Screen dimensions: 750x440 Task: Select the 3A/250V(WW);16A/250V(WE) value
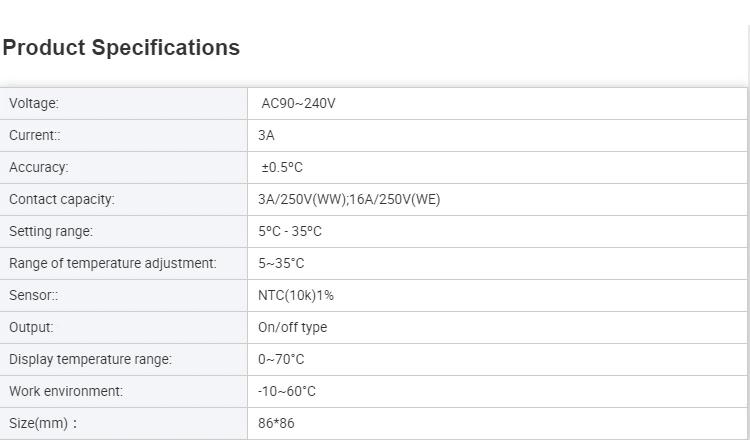(x=349, y=199)
